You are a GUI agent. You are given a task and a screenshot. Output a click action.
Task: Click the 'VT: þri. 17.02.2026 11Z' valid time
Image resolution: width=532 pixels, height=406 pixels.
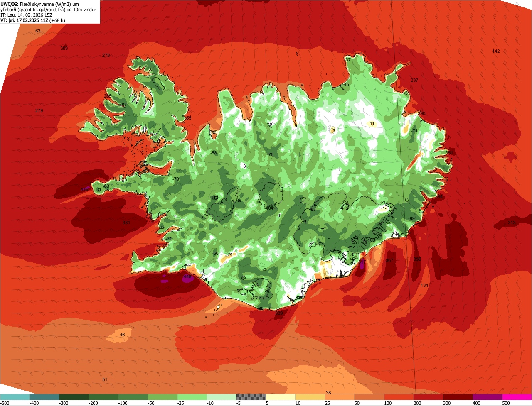tap(25, 20)
